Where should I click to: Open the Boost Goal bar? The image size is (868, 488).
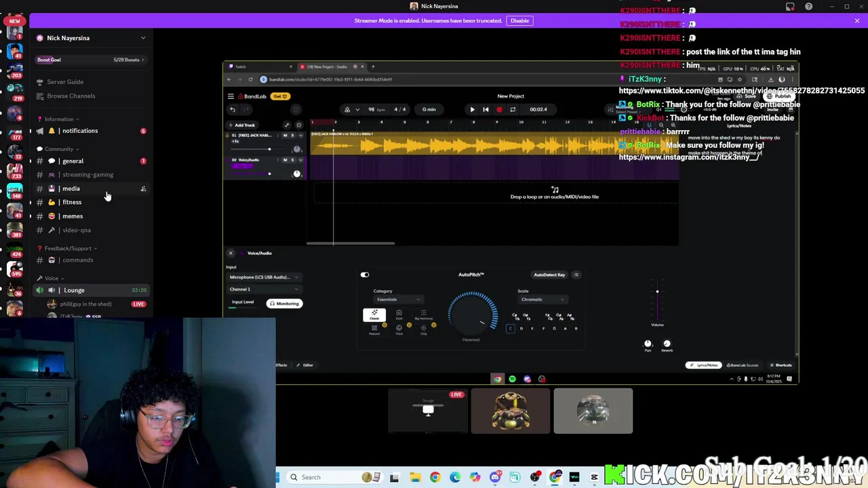91,60
